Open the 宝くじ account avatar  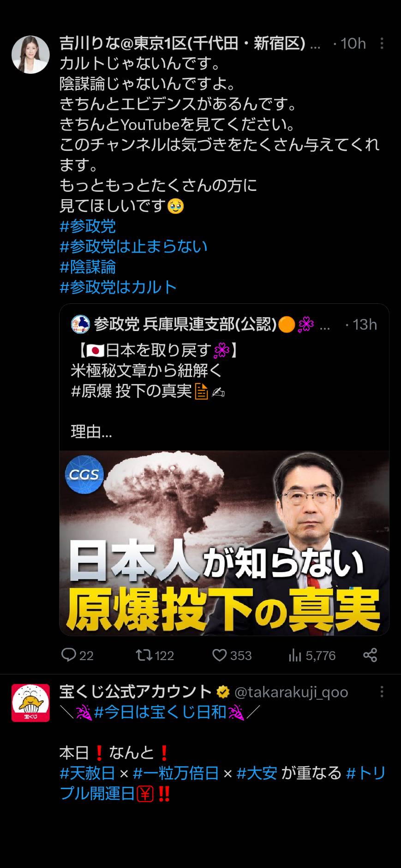click(x=30, y=703)
